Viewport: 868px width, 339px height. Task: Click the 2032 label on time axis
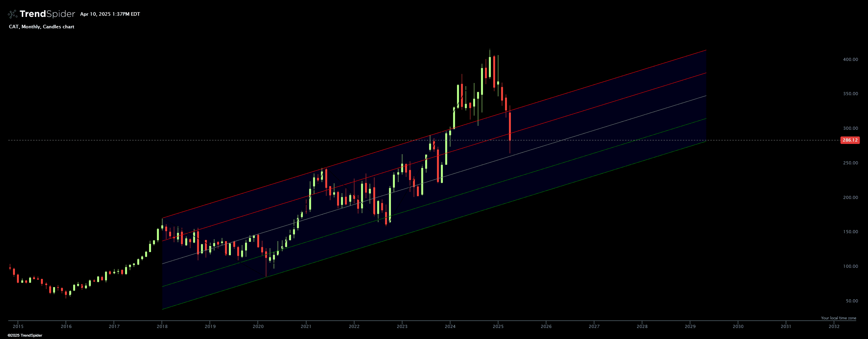[x=834, y=326]
